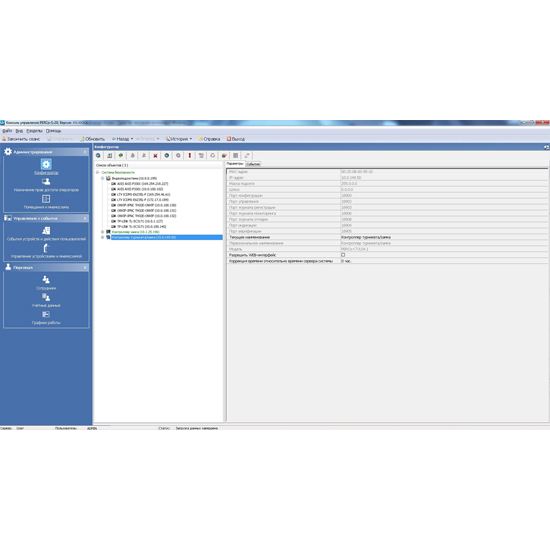Click the Выход button in the toolbar
This screenshot has width=550, height=550.
236,139
